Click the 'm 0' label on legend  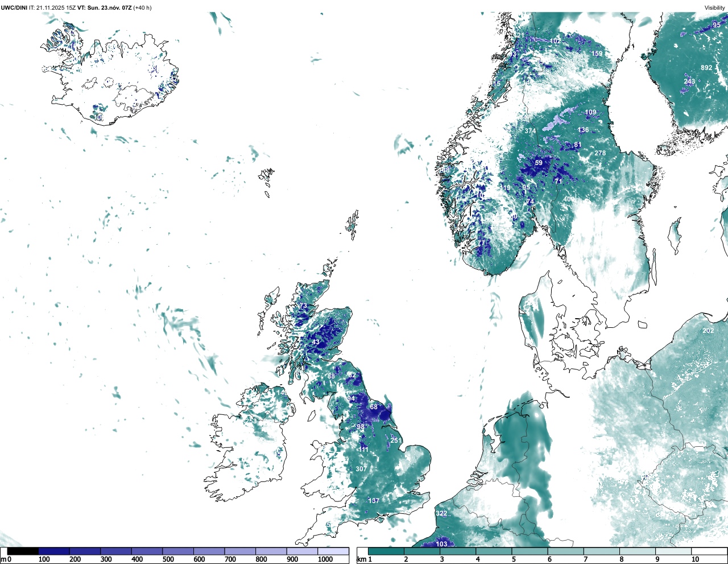pos(6,559)
